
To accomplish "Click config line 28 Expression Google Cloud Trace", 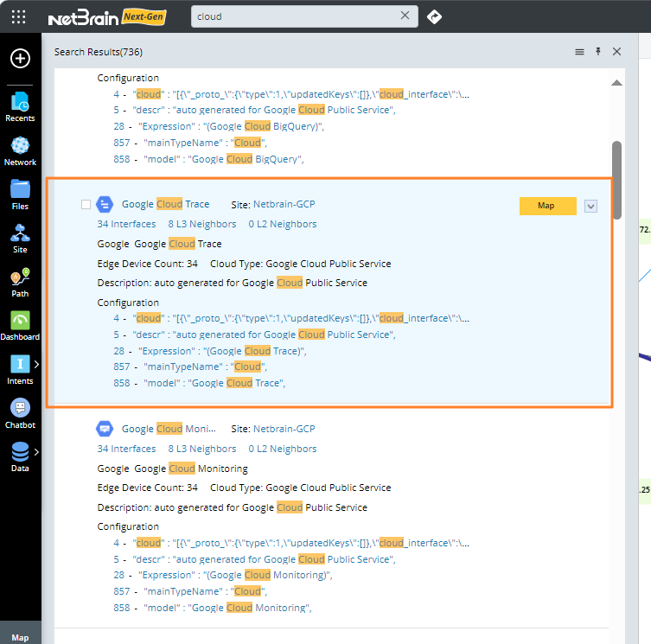I will click(210, 351).
